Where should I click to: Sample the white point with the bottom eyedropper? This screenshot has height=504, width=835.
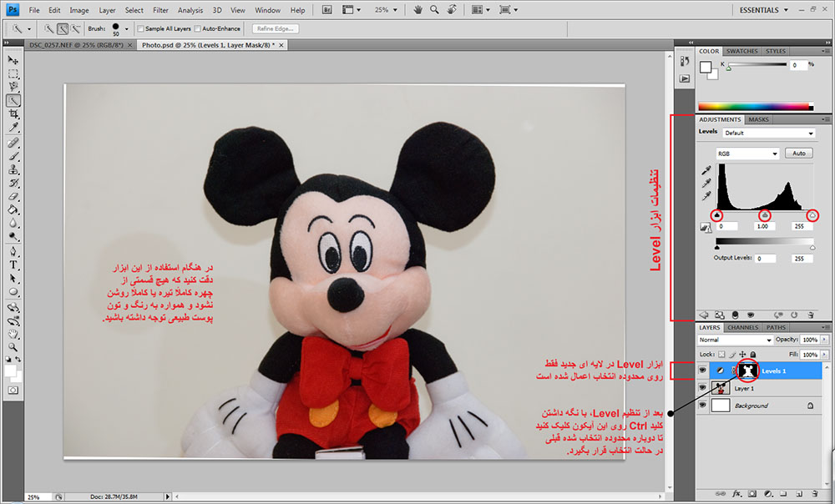(706, 196)
